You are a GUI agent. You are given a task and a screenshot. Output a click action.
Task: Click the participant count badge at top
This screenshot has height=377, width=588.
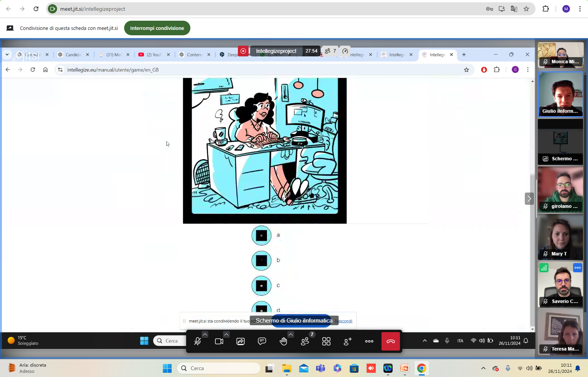click(x=331, y=51)
